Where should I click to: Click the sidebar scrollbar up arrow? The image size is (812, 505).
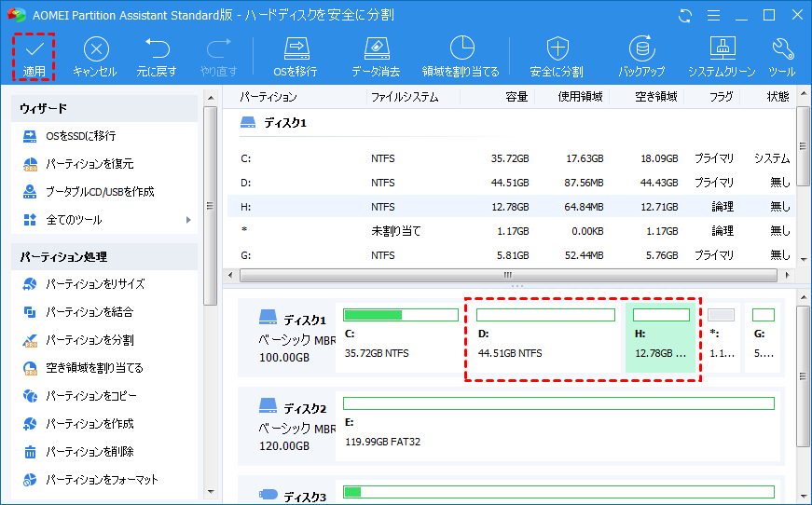coord(211,97)
